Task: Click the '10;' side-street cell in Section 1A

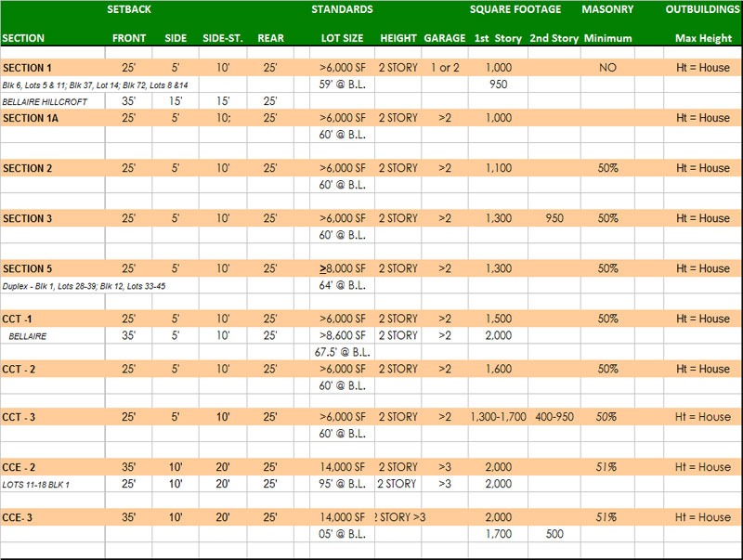Action: click(224, 118)
